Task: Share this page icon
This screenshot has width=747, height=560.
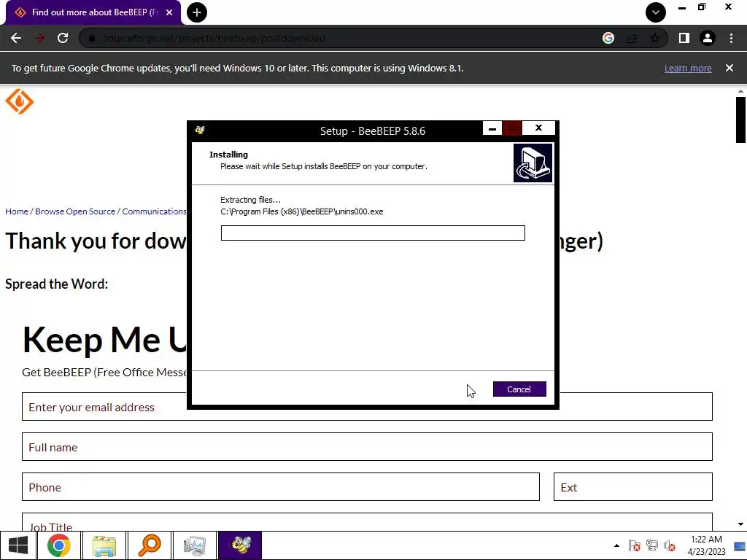Action: tap(632, 38)
